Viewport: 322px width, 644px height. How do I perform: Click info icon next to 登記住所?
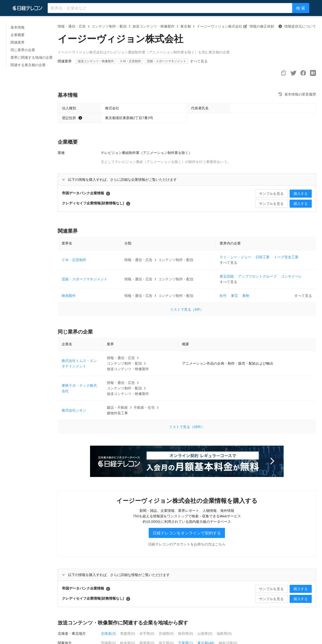pyautogui.click(x=80, y=118)
